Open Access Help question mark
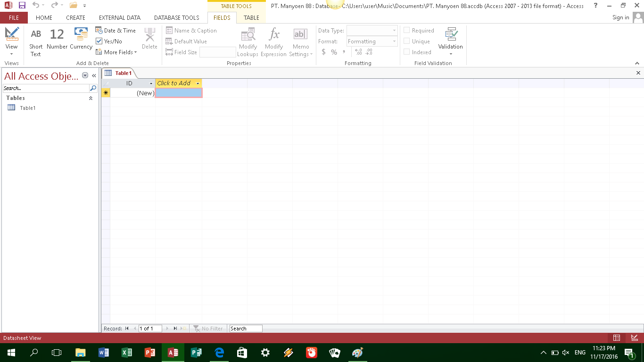 coord(596,6)
